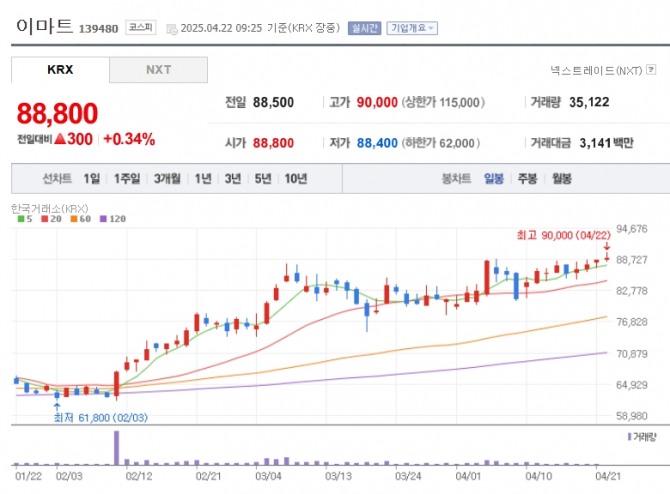Switch to the NXT tab

pos(158,70)
